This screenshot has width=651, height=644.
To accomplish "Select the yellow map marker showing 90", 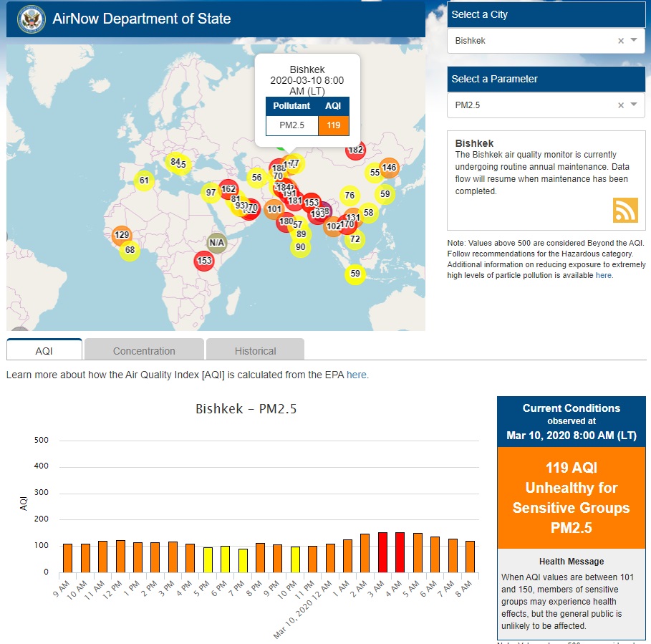I will tap(301, 247).
